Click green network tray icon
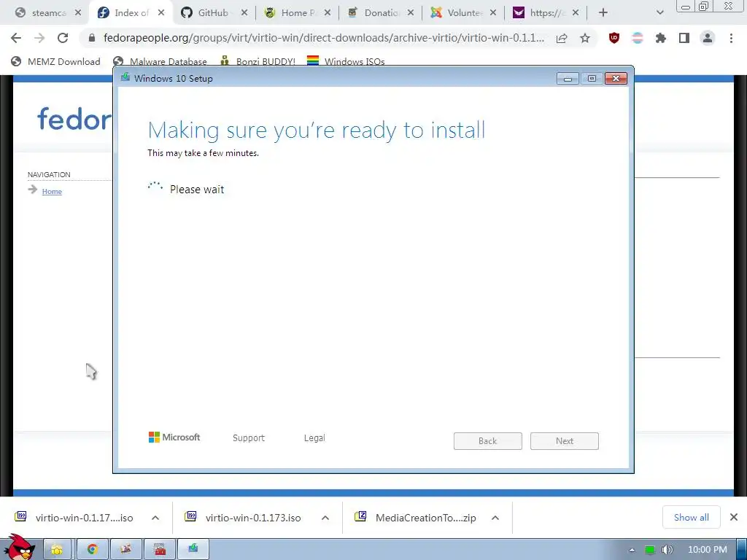Screen dimensions: 747x560 click(649, 550)
